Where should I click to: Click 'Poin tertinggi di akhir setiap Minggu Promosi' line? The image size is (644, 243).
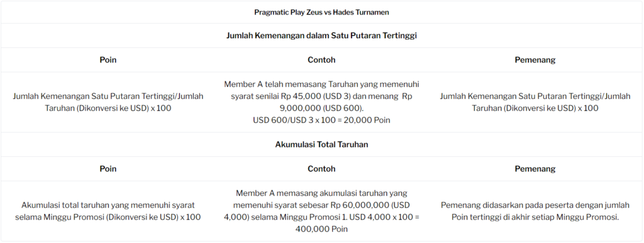click(x=535, y=218)
